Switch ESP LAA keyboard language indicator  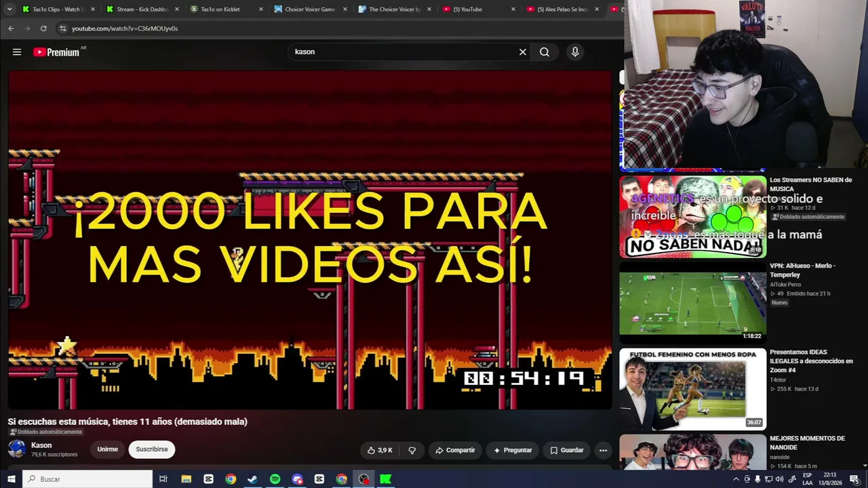[x=808, y=479]
